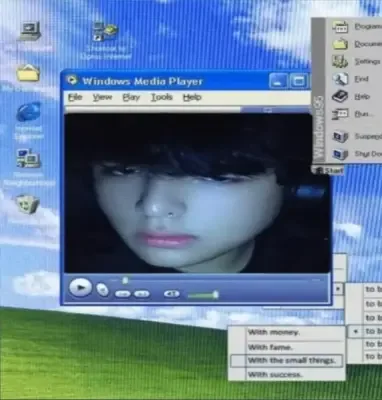Open Settings in the Start menu
The height and width of the screenshot is (400, 382).
(357, 62)
